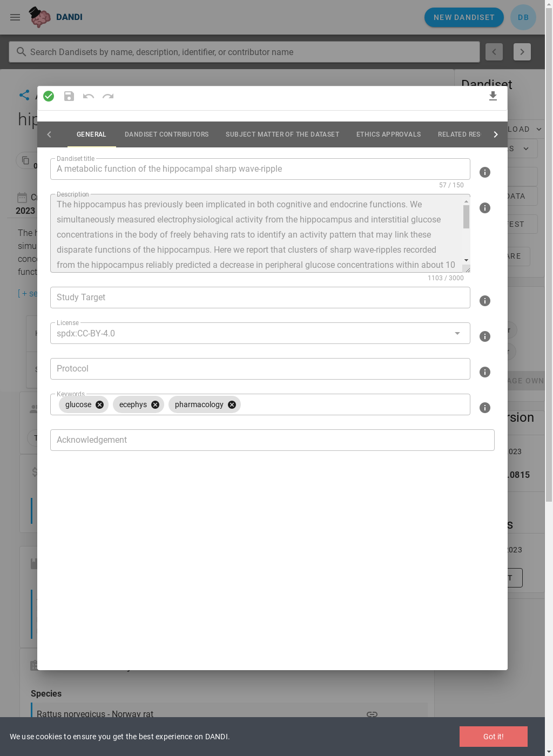Image resolution: width=553 pixels, height=756 pixels.
Task: Open the Ethics Approvals tab
Action: point(388,134)
